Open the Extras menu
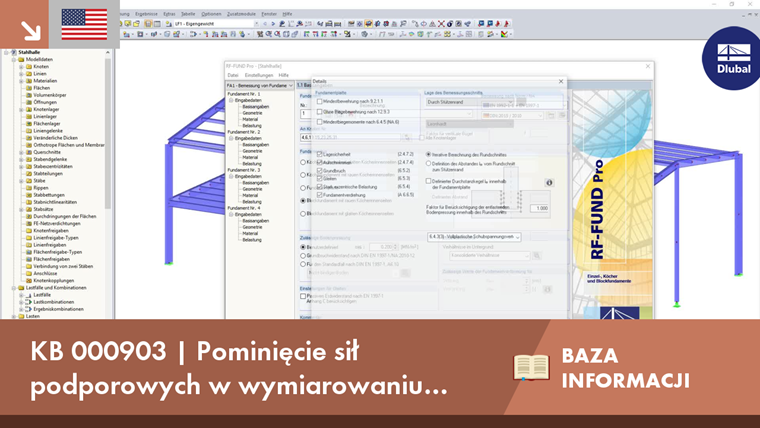The height and width of the screenshot is (428, 760). click(169, 14)
